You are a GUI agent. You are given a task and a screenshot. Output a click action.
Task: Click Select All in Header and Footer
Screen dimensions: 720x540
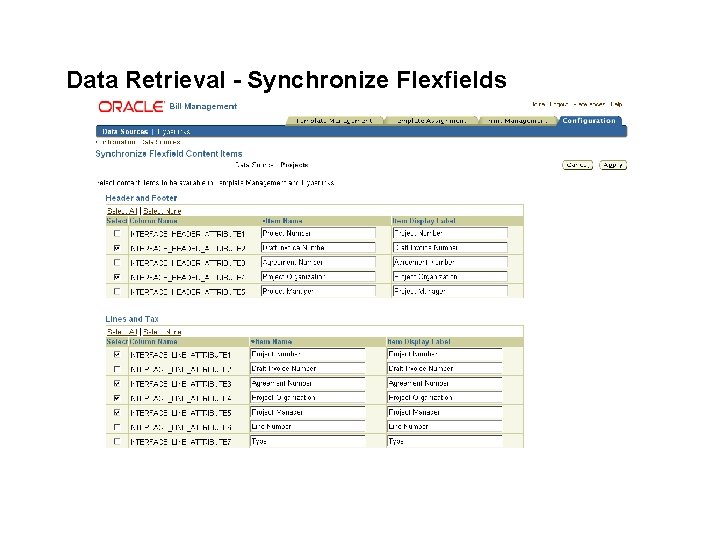pos(122,211)
